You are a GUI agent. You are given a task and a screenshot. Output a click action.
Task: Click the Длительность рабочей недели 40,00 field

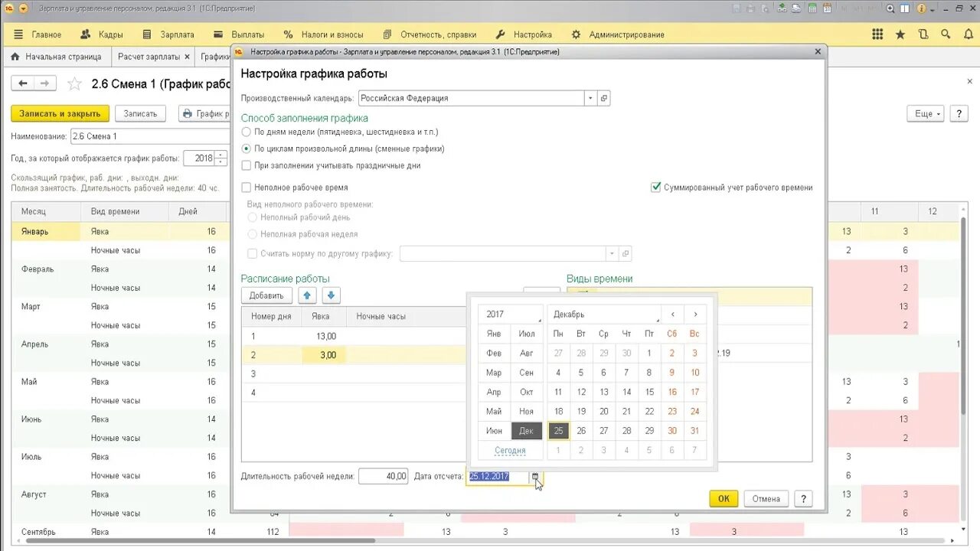384,476
